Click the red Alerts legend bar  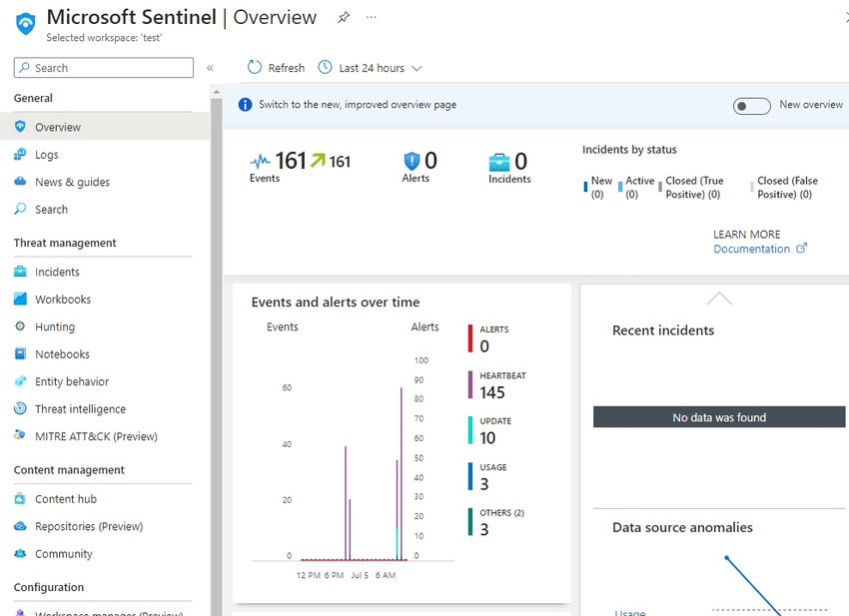(x=468, y=337)
